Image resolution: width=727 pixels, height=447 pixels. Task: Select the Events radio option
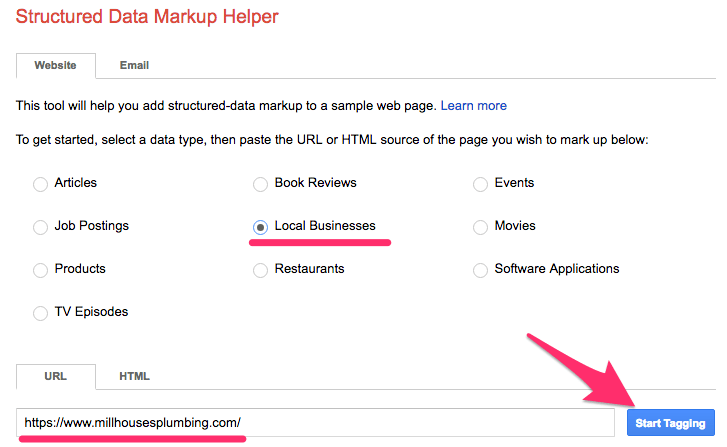pos(480,184)
